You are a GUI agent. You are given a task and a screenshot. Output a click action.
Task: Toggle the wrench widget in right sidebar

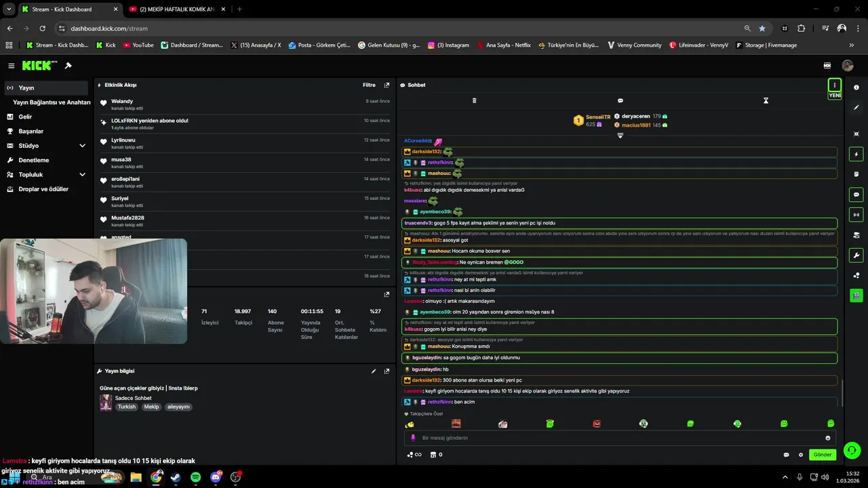[x=856, y=256]
